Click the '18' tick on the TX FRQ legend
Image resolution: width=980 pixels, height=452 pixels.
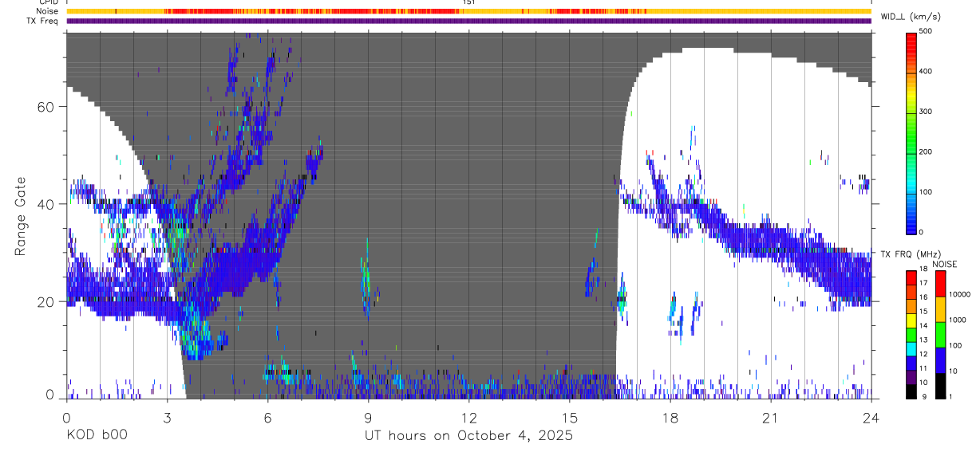point(923,269)
